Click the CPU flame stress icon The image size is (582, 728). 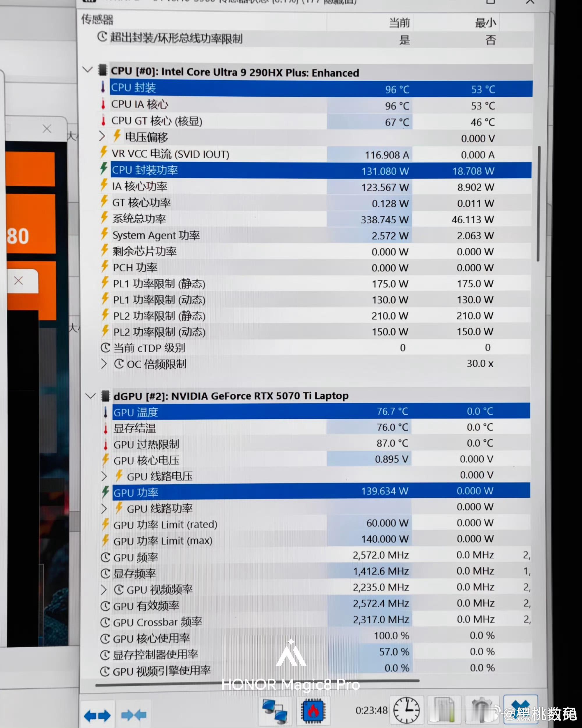coord(313,711)
